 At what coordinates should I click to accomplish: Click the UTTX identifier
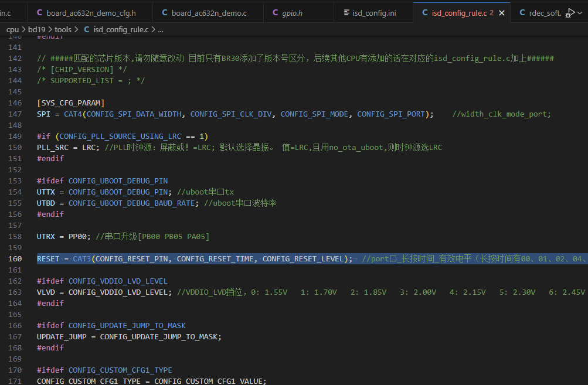pyautogui.click(x=46, y=192)
